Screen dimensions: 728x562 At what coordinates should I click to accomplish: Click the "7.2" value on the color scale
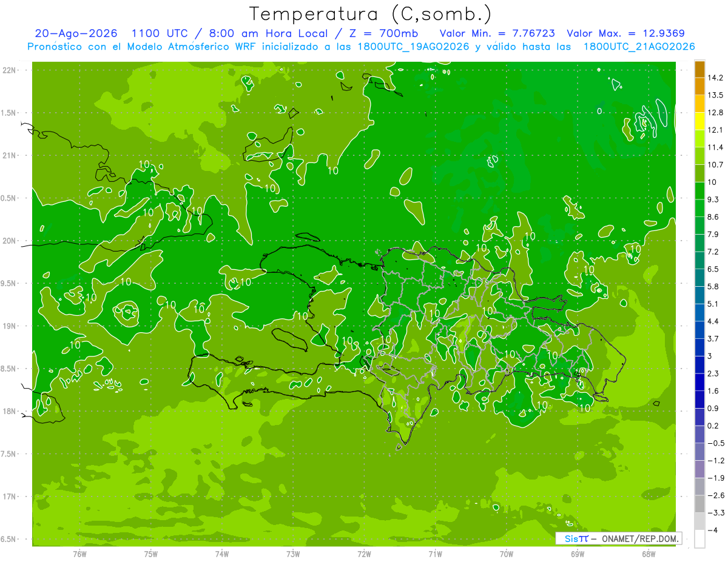pos(713,252)
